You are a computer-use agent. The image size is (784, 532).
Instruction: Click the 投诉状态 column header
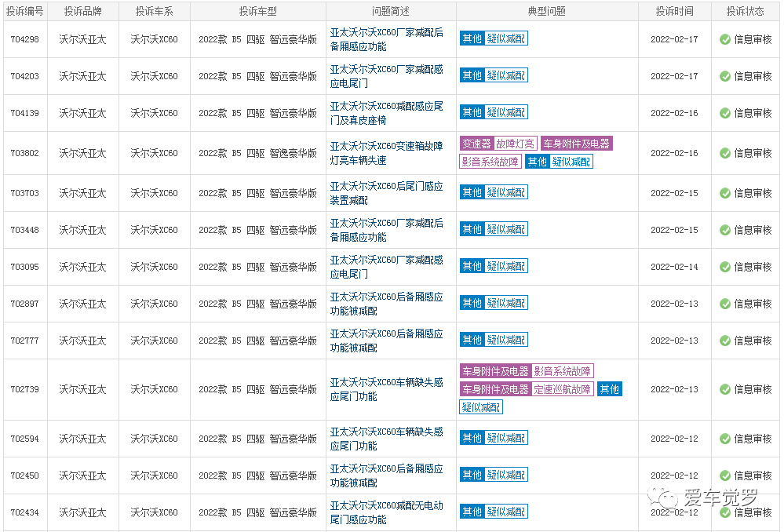[745, 12]
